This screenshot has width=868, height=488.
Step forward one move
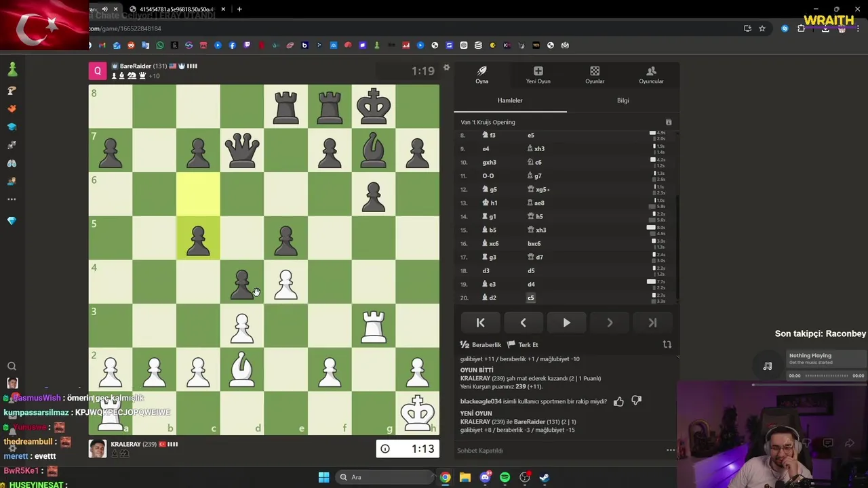(610, 323)
